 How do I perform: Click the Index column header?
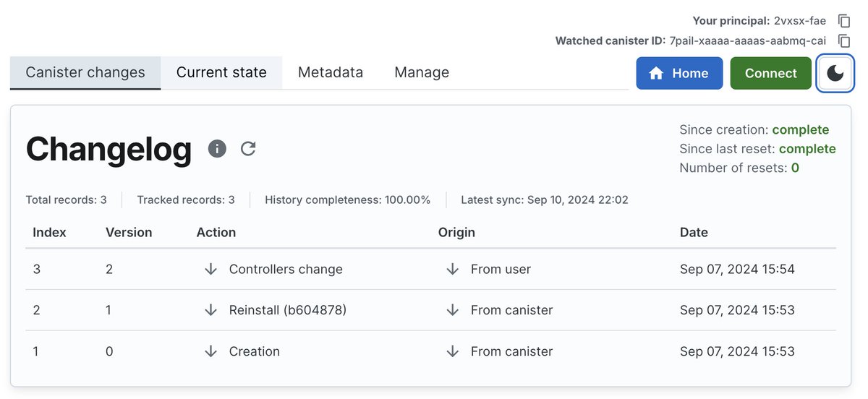pyautogui.click(x=50, y=232)
